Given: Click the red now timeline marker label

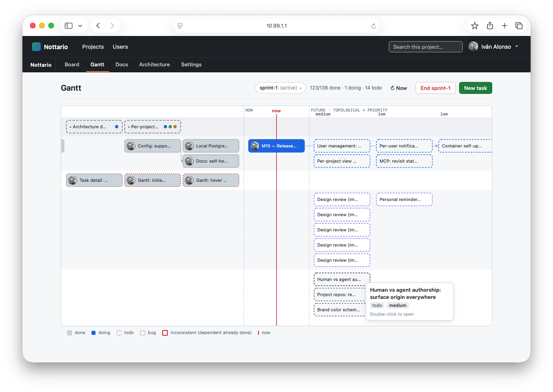Looking at the screenshot, I should coord(276,111).
